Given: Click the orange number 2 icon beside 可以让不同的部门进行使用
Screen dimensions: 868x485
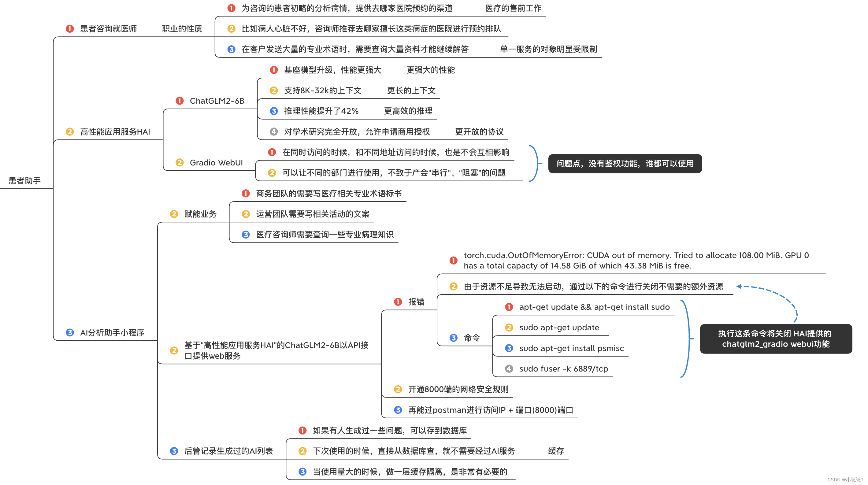Looking at the screenshot, I should point(272,173).
